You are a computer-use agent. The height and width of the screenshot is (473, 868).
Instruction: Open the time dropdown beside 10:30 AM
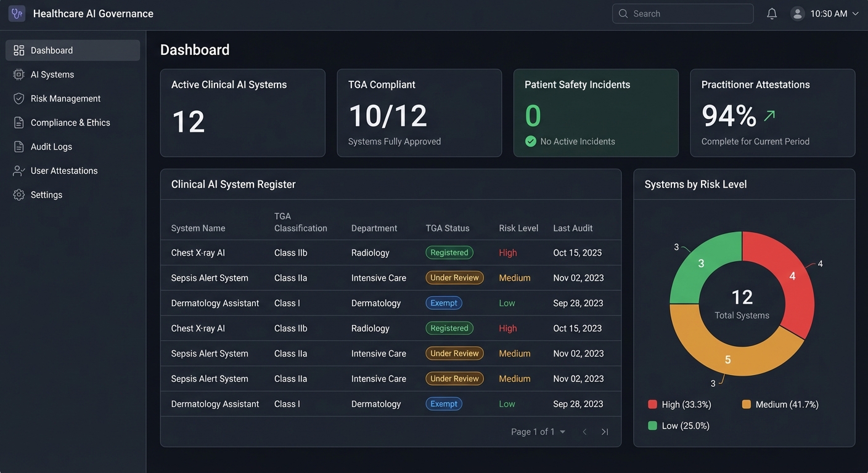(x=856, y=13)
